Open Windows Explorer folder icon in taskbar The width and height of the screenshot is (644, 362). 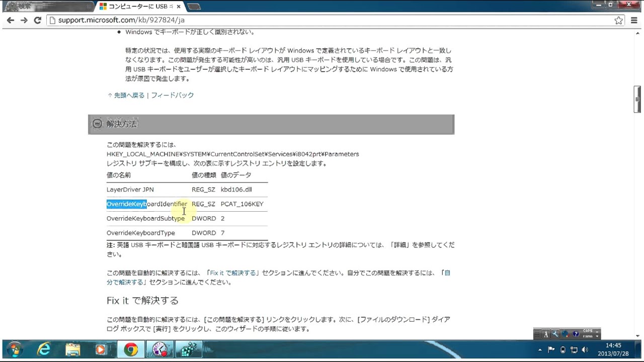pyautogui.click(x=73, y=349)
